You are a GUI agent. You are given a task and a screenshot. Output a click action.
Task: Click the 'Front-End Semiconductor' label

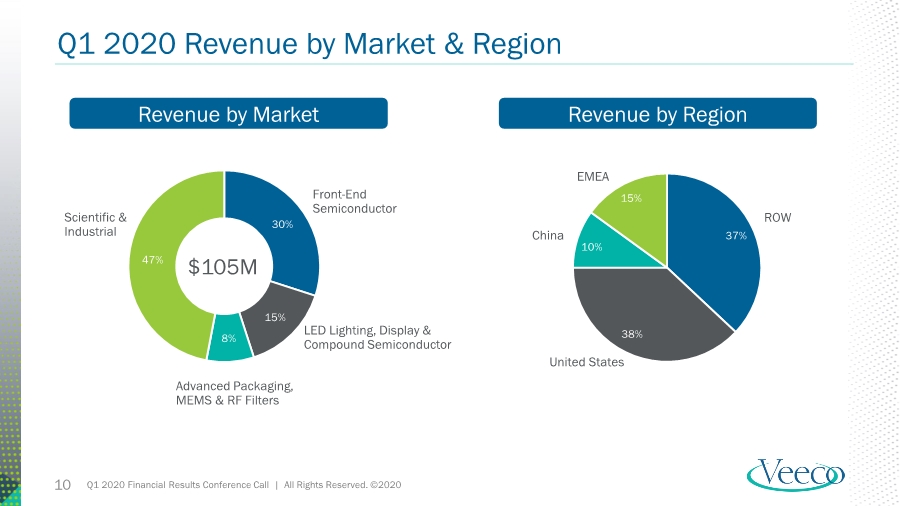click(354, 201)
